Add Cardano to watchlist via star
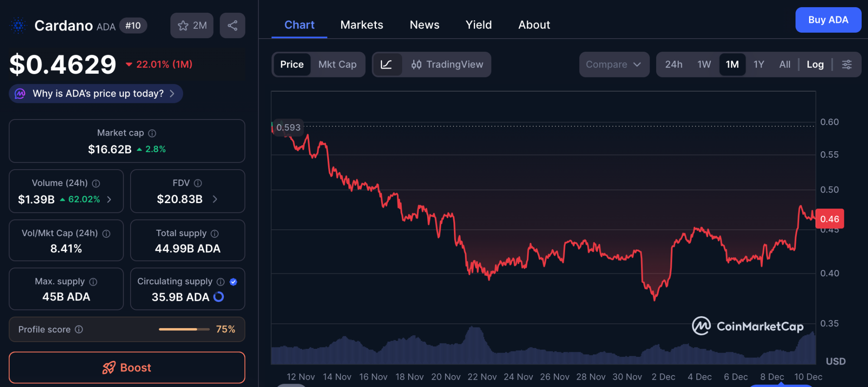Viewport: 868px width, 387px height. [x=192, y=25]
